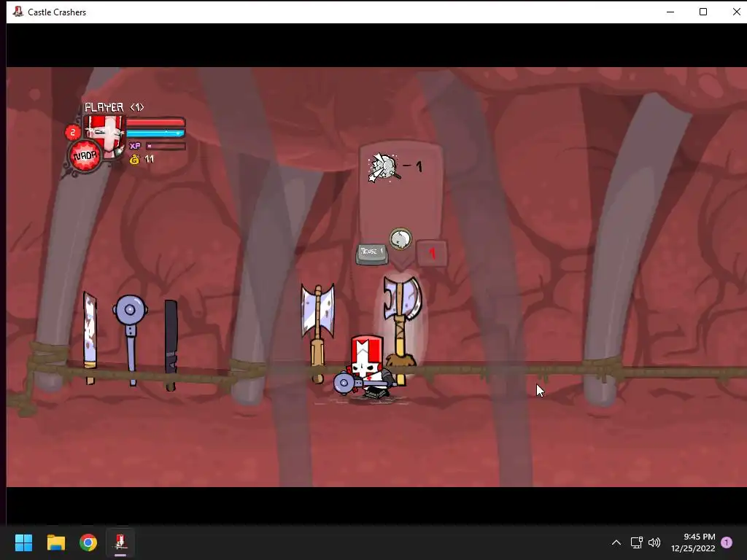This screenshot has height=560, width=747.
Task: Close the Castle Crashers window
Action: click(736, 12)
